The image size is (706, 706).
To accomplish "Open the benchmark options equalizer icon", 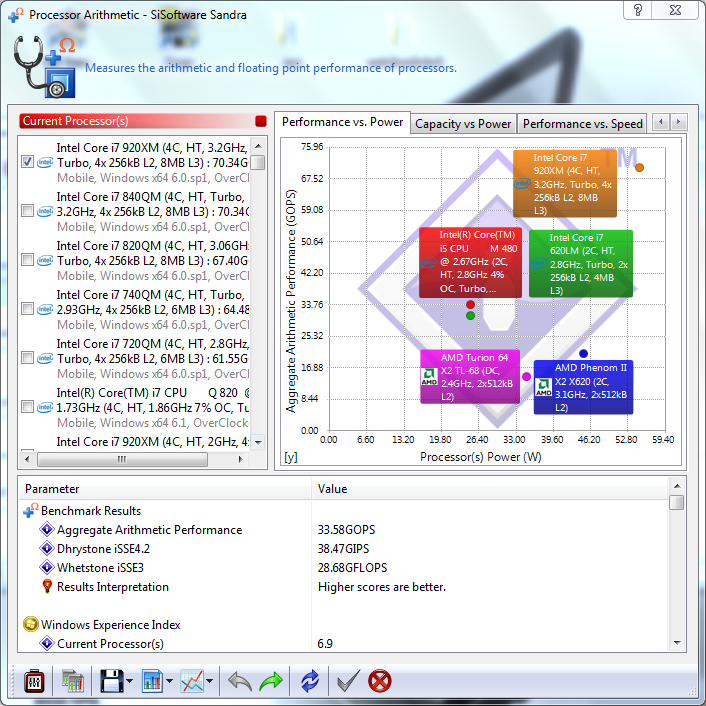I will click(34, 681).
